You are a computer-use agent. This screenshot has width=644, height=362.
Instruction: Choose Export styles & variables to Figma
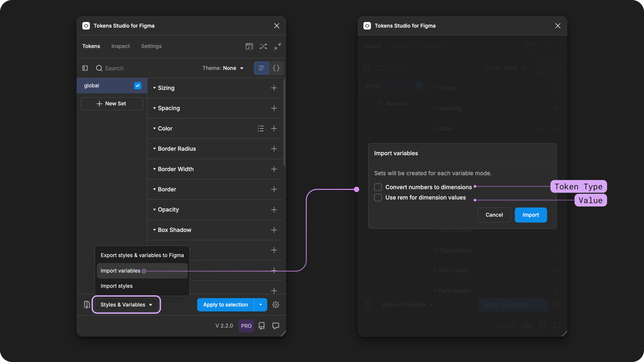(142, 255)
